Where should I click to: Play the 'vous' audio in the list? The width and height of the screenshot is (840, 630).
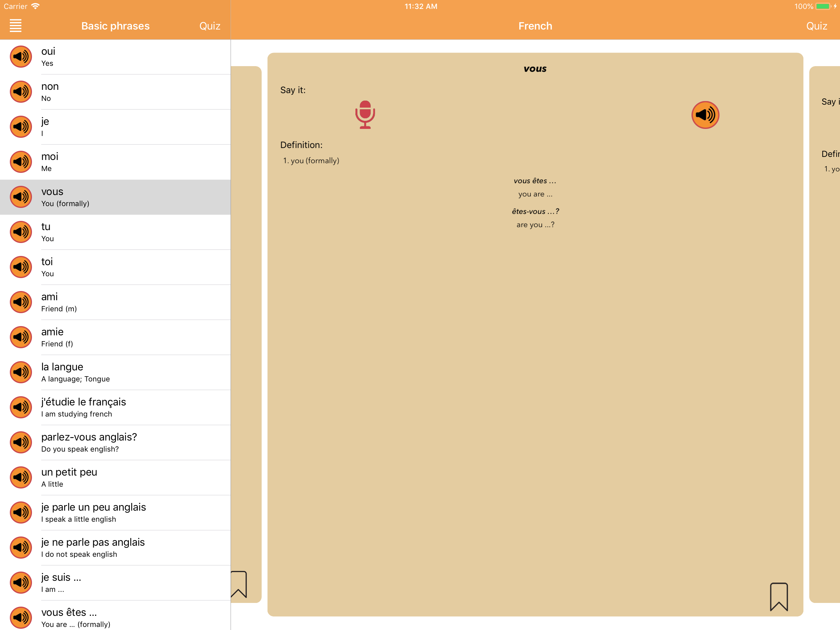(x=21, y=197)
